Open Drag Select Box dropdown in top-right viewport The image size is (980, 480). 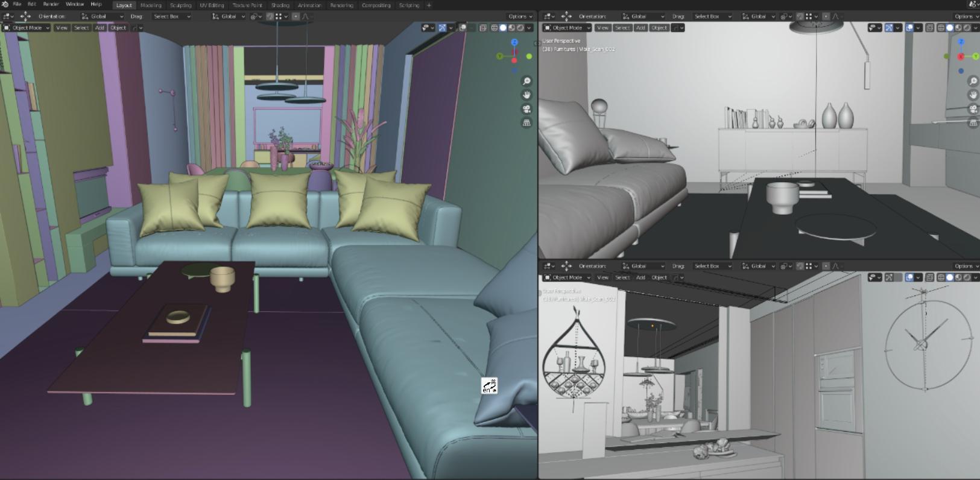point(712,16)
